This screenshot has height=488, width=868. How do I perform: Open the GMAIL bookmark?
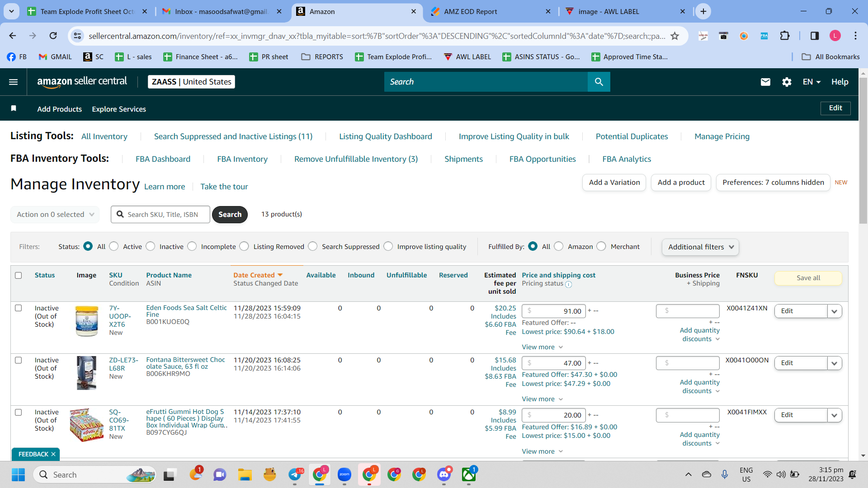point(55,56)
